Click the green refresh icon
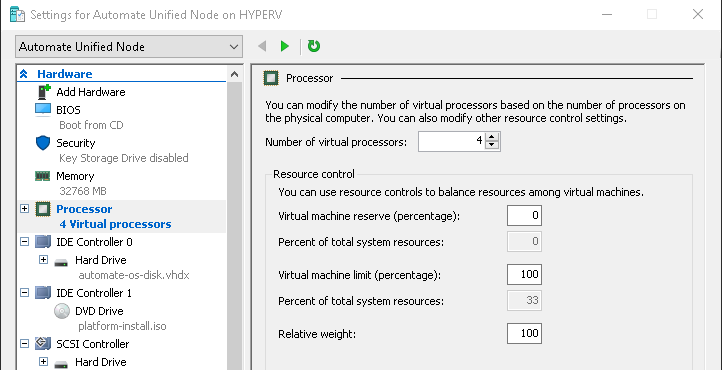This screenshot has width=722, height=370. coord(314,46)
